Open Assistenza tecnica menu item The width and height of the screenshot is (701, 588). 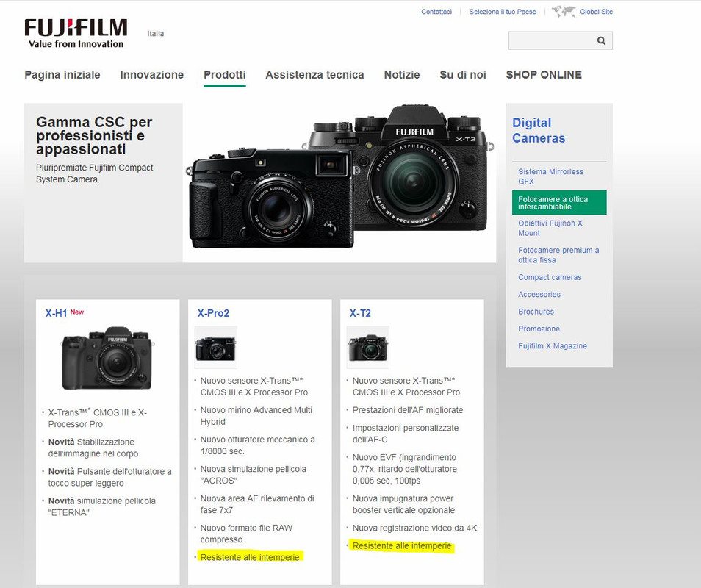(x=314, y=75)
